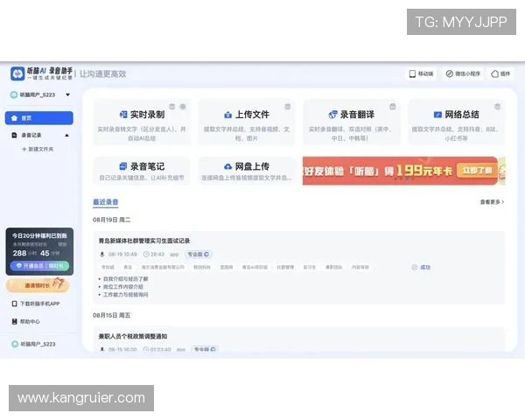Click the microphone icon beside 08-19 10:49
525x420 pixels.
(102, 255)
